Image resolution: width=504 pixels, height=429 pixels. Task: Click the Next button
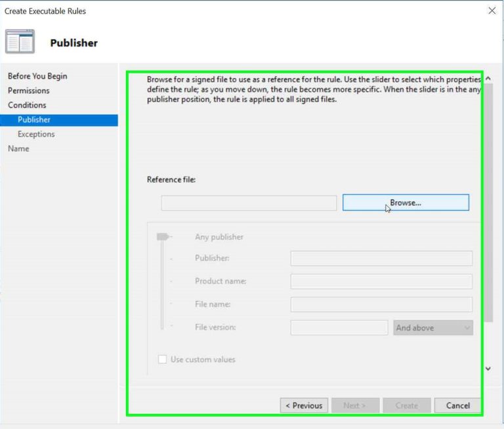(x=354, y=405)
